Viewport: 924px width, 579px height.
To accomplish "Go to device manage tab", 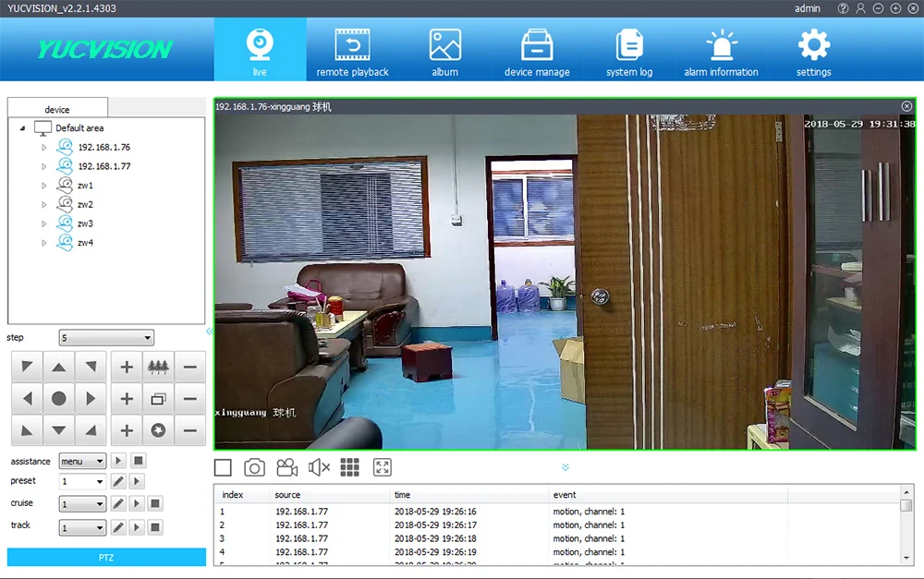I will click(537, 50).
